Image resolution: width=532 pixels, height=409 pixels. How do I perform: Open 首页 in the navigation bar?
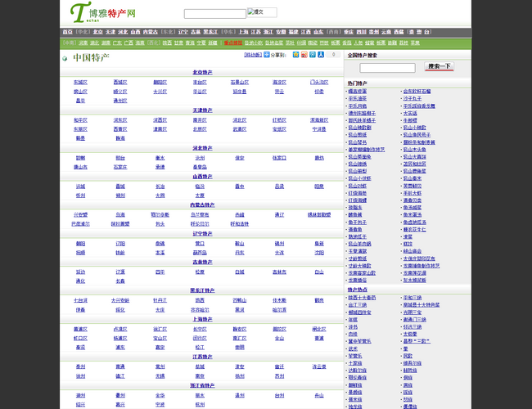[68, 32]
